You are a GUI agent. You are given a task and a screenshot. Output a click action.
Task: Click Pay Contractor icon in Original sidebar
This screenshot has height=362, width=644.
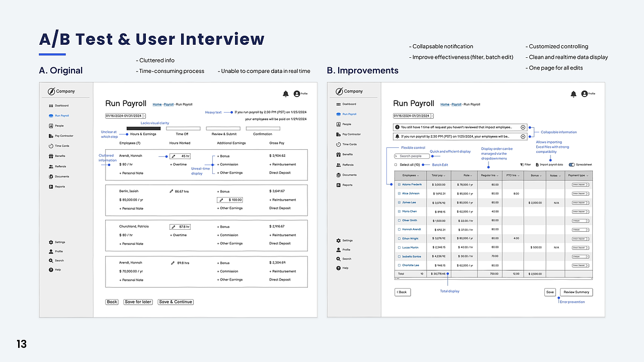click(x=51, y=136)
